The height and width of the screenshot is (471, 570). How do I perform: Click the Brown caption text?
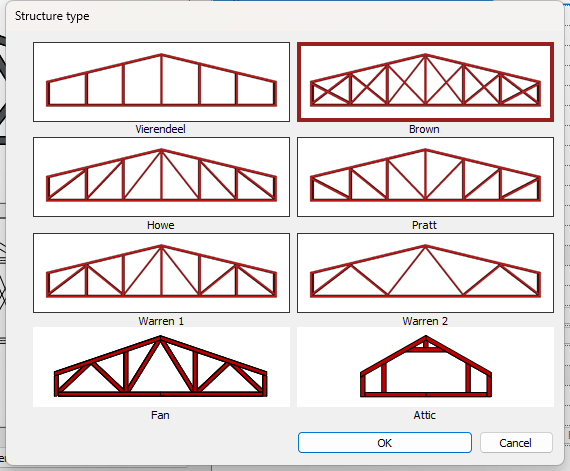pyautogui.click(x=424, y=129)
